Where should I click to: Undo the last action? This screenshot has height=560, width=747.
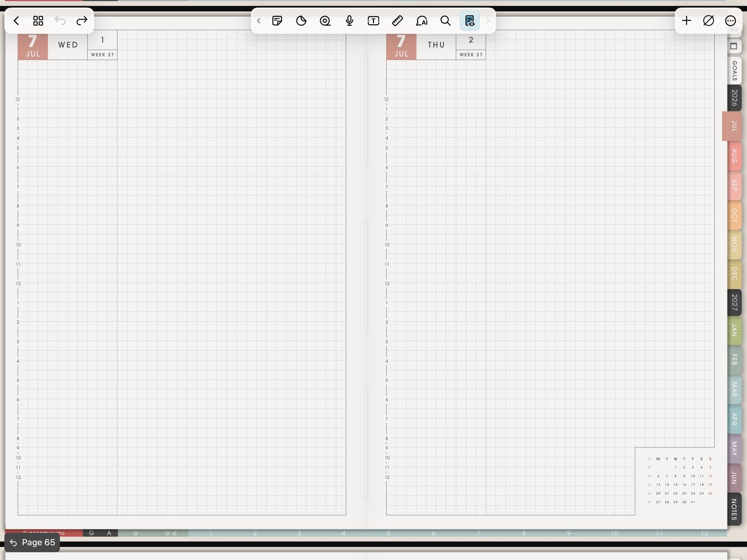(60, 21)
